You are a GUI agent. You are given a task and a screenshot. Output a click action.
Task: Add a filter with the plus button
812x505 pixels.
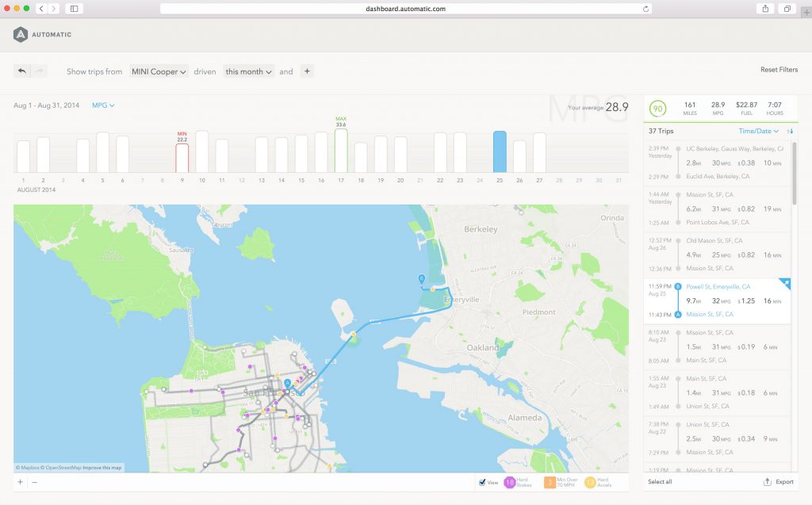(307, 71)
